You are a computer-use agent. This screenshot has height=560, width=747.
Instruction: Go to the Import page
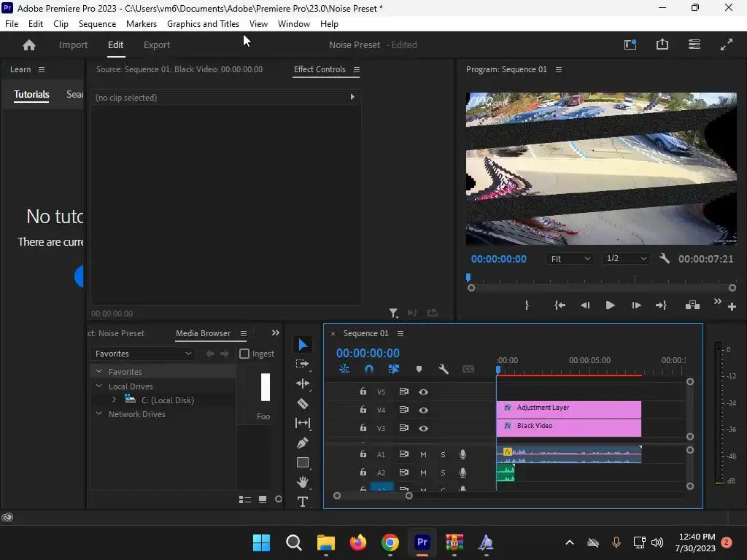(x=74, y=44)
